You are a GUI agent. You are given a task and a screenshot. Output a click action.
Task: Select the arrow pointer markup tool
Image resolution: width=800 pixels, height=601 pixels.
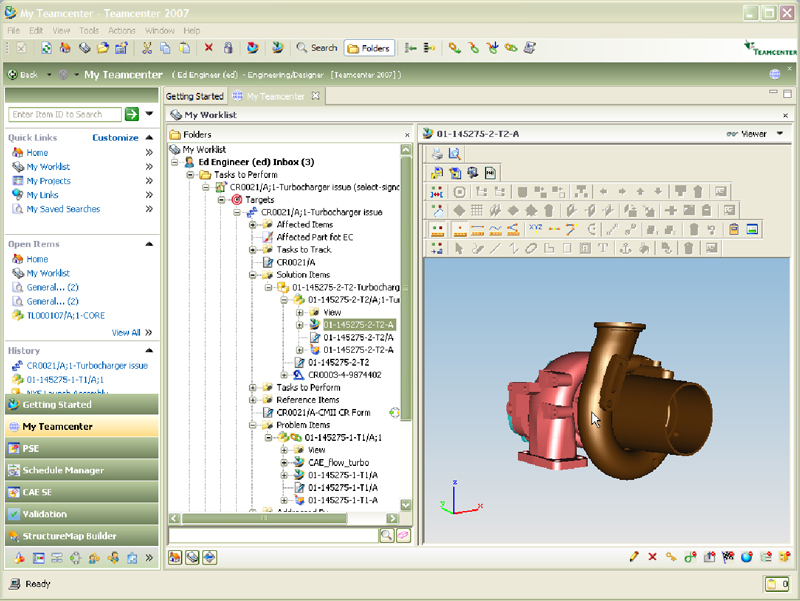coord(459,248)
